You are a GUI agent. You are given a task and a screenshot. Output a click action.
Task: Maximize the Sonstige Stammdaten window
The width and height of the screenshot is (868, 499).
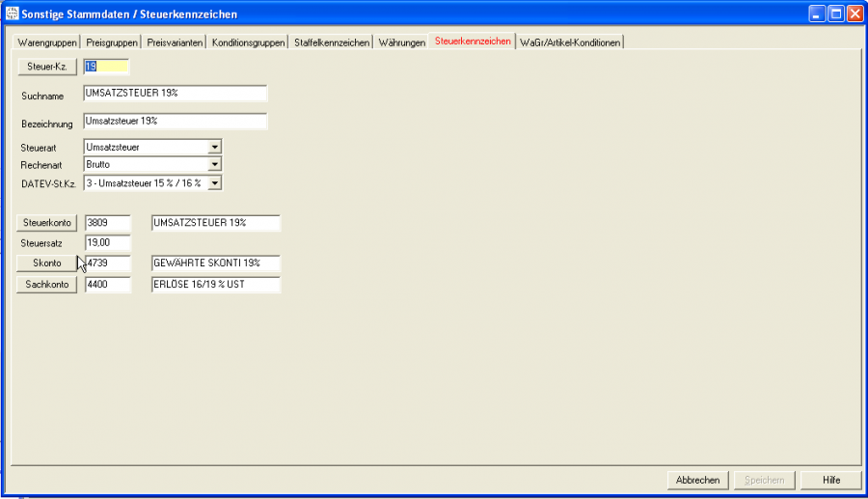[836, 14]
